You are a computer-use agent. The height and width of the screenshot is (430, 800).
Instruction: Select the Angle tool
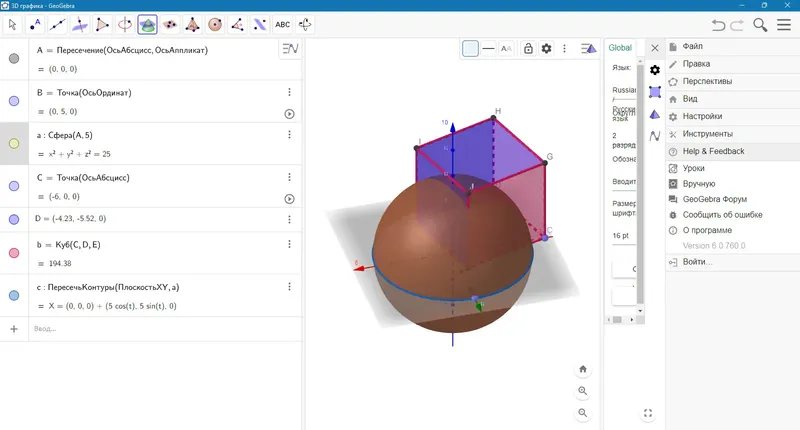coord(237,24)
